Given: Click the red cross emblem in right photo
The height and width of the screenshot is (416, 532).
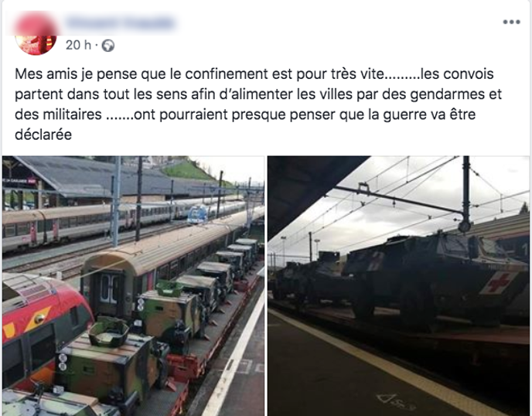Looking at the screenshot, I should 498,281.
